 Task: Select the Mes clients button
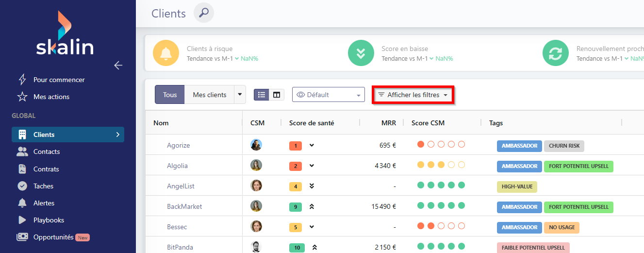click(x=209, y=95)
